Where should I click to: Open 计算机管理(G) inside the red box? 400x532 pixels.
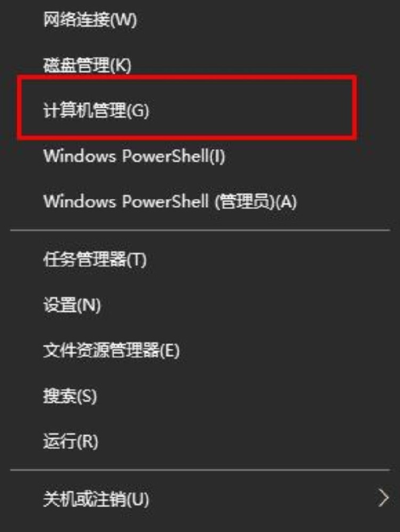point(200,110)
